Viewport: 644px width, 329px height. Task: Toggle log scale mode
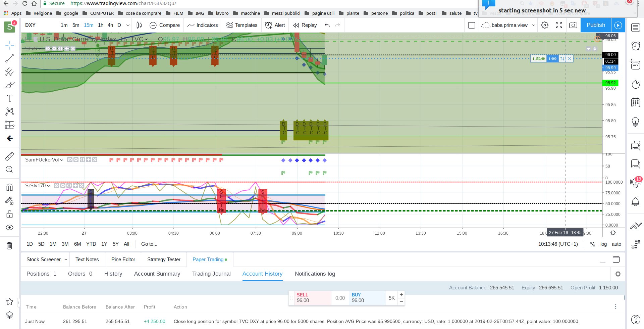click(x=603, y=244)
